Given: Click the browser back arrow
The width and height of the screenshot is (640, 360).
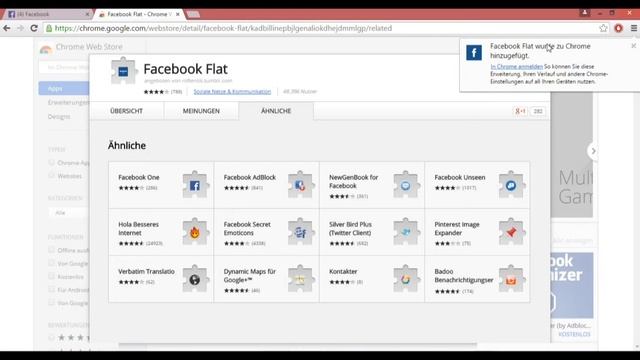Looking at the screenshot, I should point(7,28).
